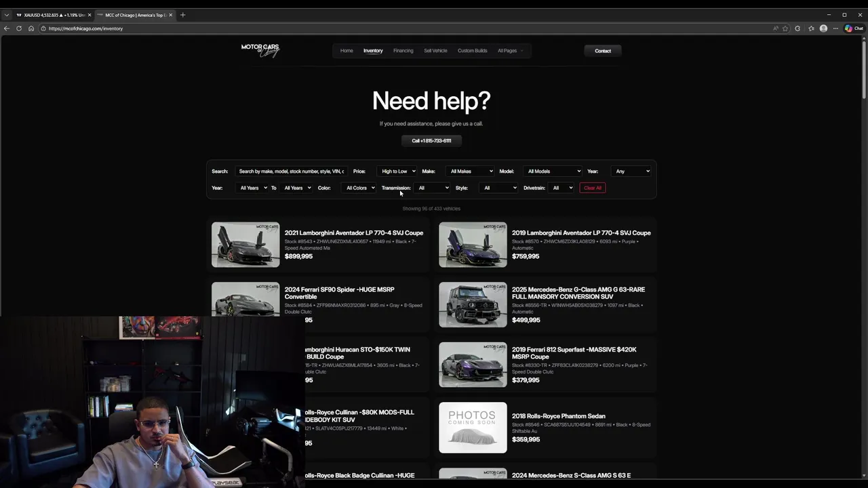The height and width of the screenshot is (488, 868).
Task: Open the browser profile avatar
Action: (823, 28)
